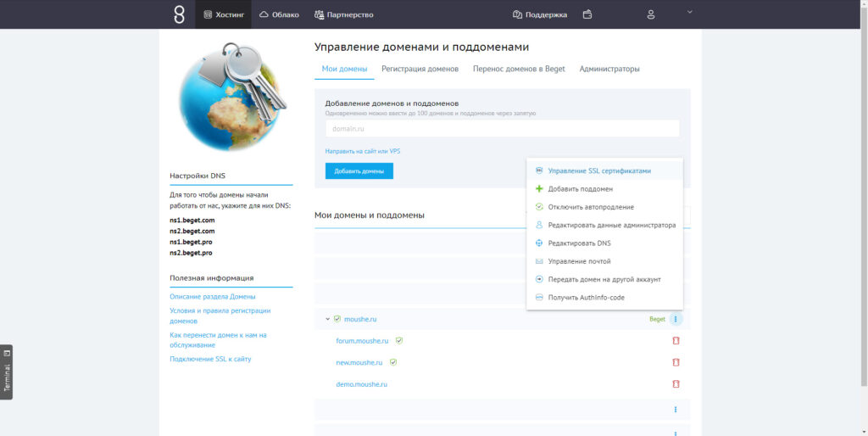Open demo.moushe.ru subdomain link
This screenshot has width=868, height=436.
pos(361,384)
